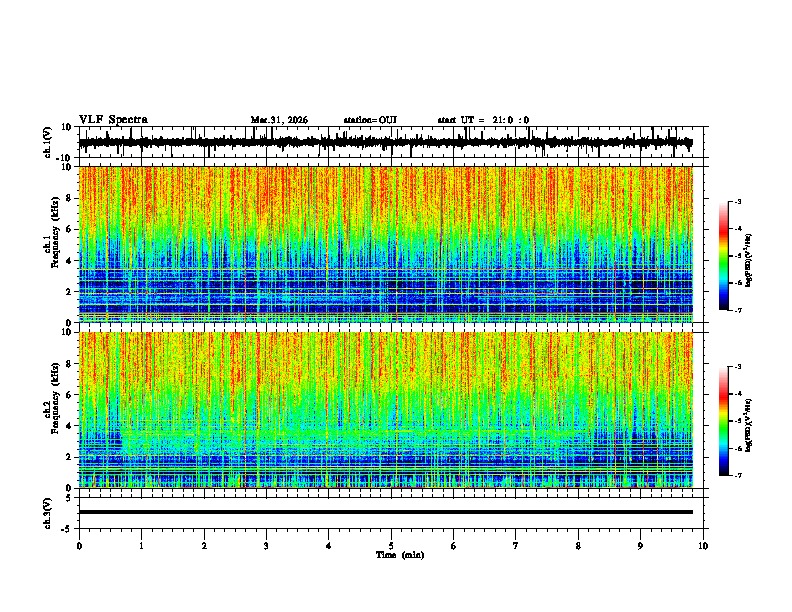Click the "8" kHz tick of ch.1 spectrogram
The width and height of the screenshot is (792, 612).
click(x=70, y=198)
